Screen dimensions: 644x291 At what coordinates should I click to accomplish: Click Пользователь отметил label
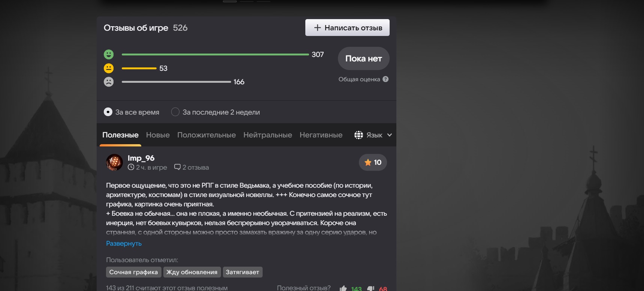pyautogui.click(x=142, y=260)
